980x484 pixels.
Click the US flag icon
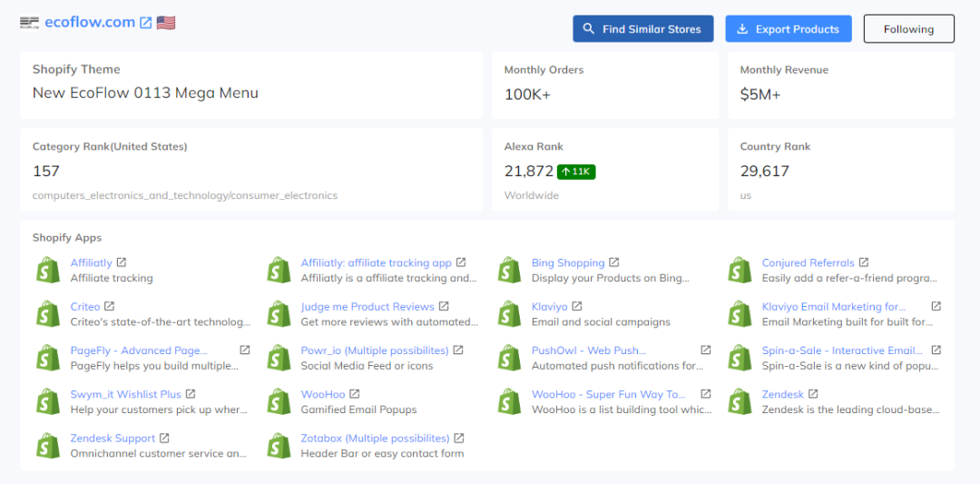pyautogui.click(x=166, y=23)
